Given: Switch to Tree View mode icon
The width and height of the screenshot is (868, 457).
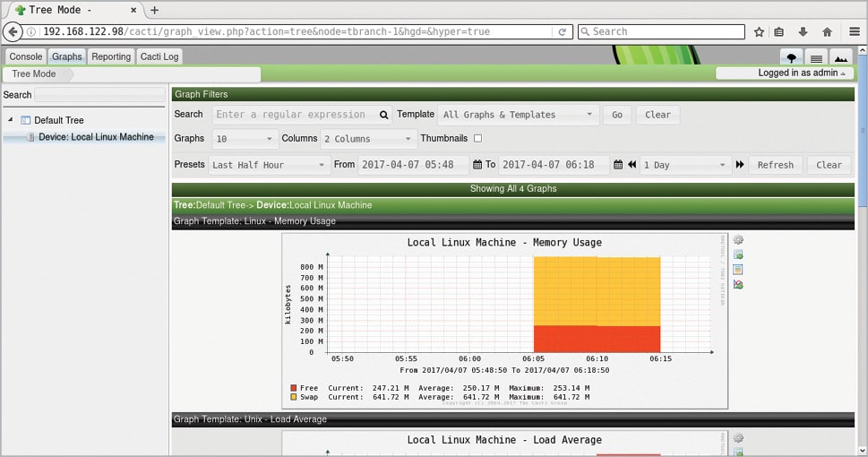Looking at the screenshot, I should [x=792, y=57].
